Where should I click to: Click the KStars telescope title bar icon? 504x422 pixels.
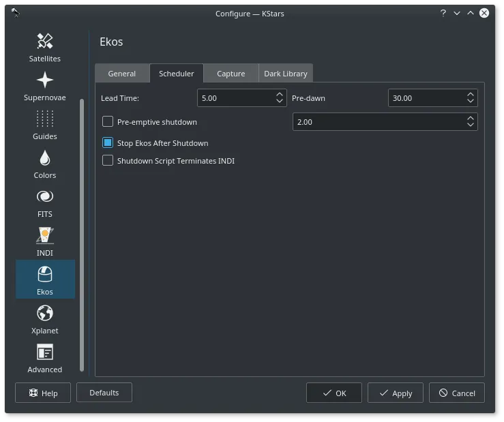coord(15,13)
